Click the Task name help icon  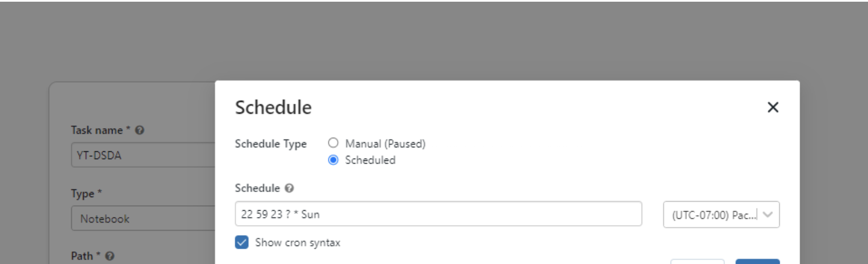pyautogui.click(x=140, y=130)
